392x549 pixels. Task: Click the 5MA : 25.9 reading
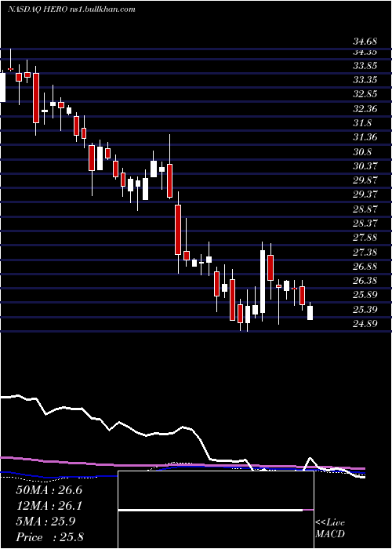[45, 522]
